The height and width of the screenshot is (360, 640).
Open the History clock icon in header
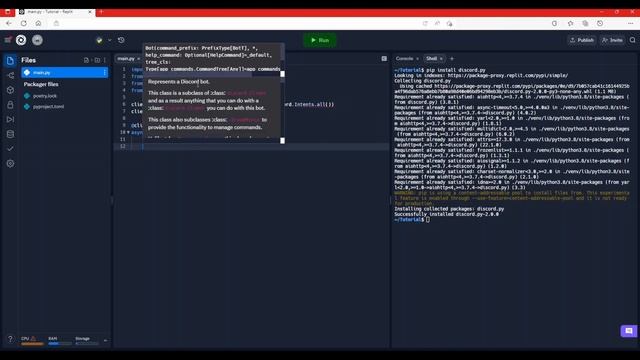point(121,40)
